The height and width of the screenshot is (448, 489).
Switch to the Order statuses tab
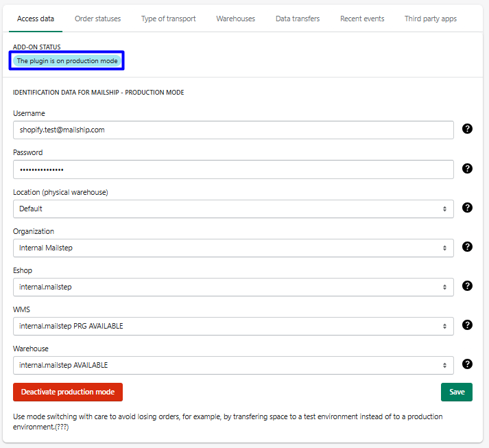97,19
